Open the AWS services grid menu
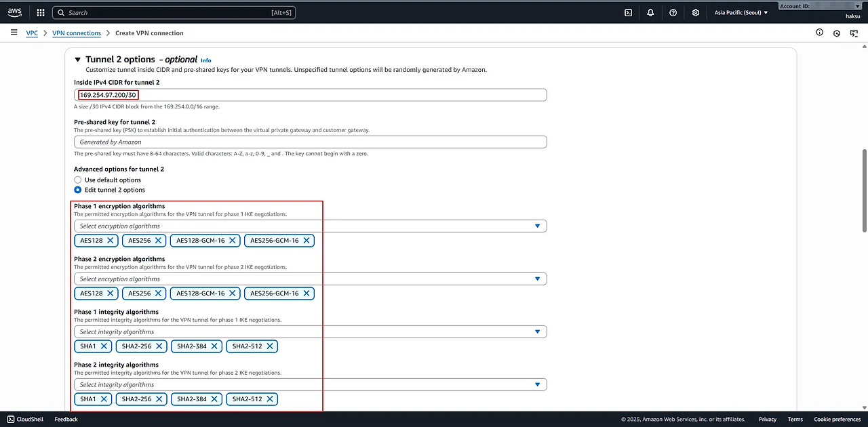 [41, 12]
